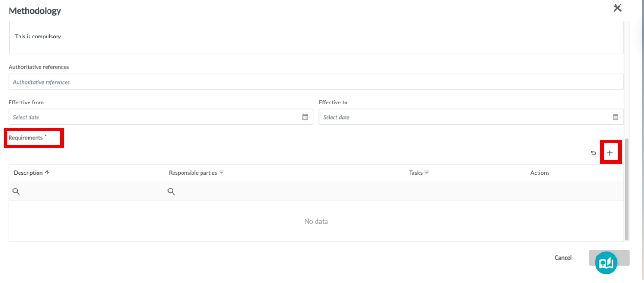Click the Description column header
Image resolution: width=644 pixels, height=283 pixels.
coord(28,173)
